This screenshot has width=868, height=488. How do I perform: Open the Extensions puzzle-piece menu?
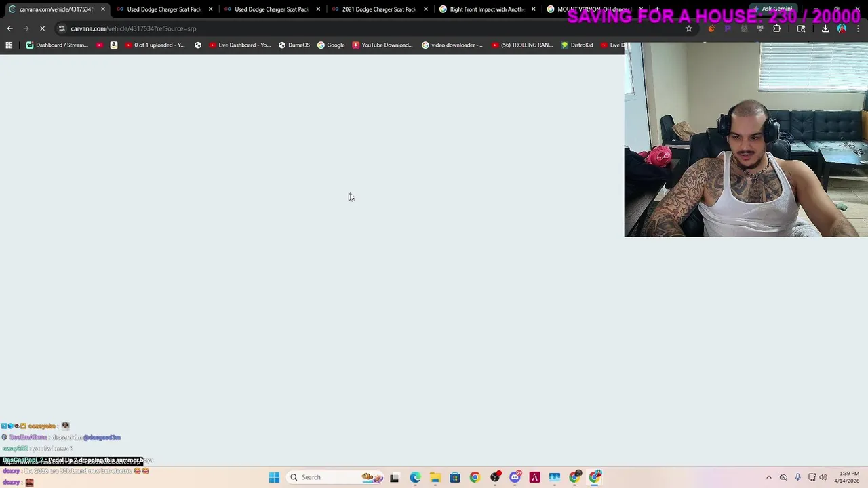click(776, 28)
